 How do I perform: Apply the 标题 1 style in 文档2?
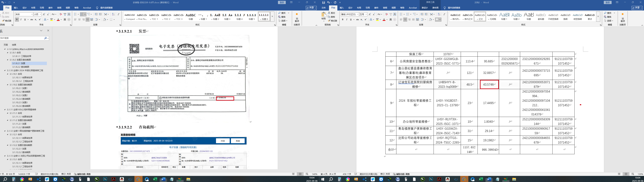pyautogui.click(x=504, y=16)
